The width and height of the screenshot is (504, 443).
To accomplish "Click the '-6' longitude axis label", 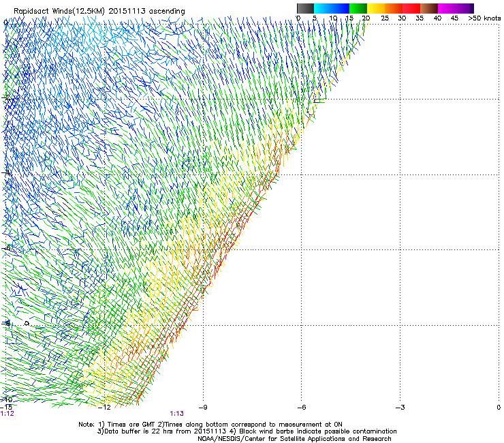I will point(301,408).
